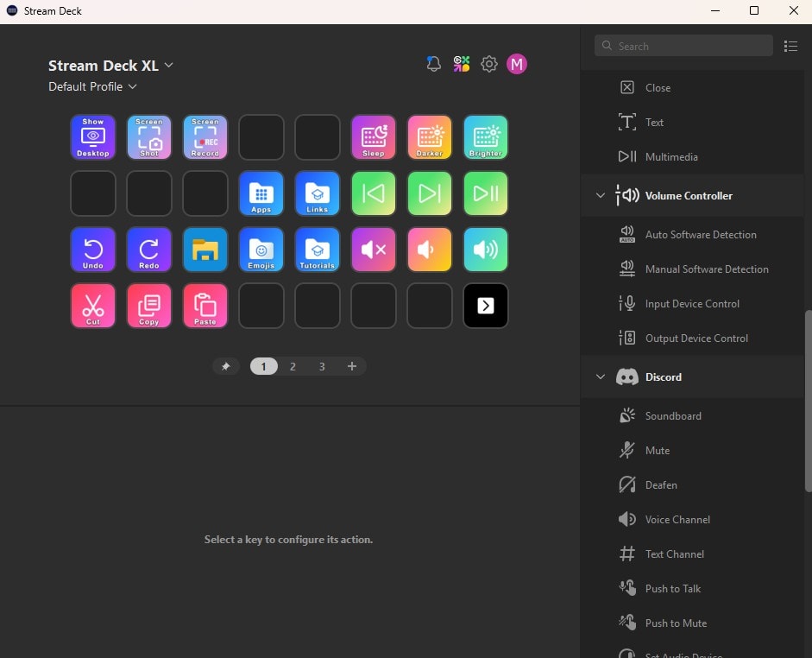The height and width of the screenshot is (658, 812).
Task: Select the Show Desktop key
Action: 93,137
